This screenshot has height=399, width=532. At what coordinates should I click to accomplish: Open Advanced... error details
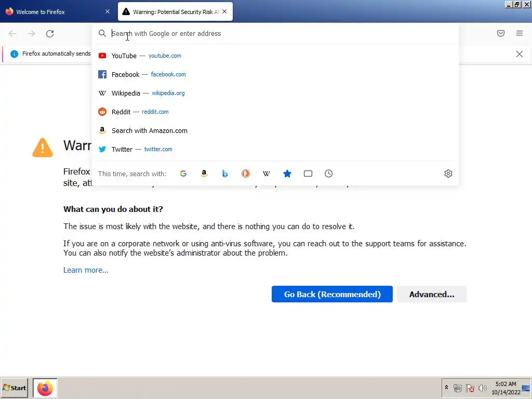[432, 294]
